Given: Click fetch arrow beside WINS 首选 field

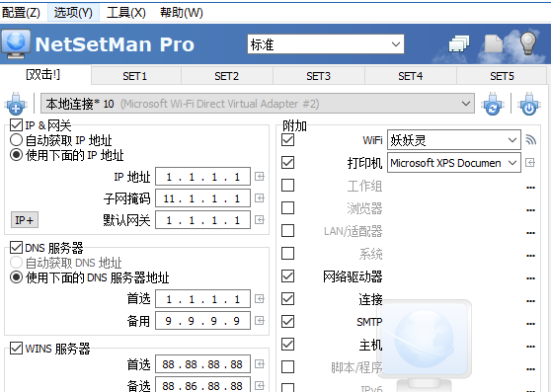Looking at the screenshot, I should pos(260,364).
